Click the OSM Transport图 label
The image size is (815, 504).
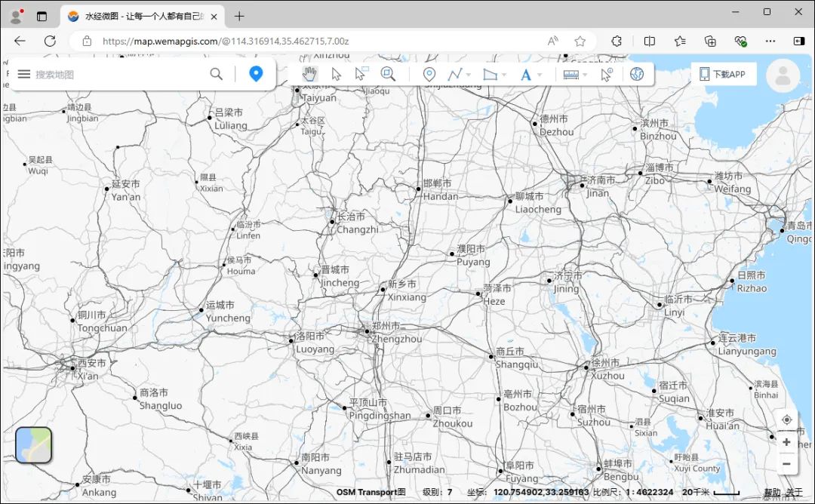click(x=371, y=492)
